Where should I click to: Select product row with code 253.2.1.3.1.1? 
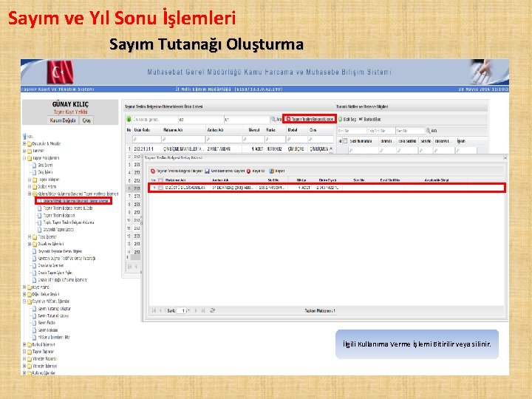[x=229, y=149]
